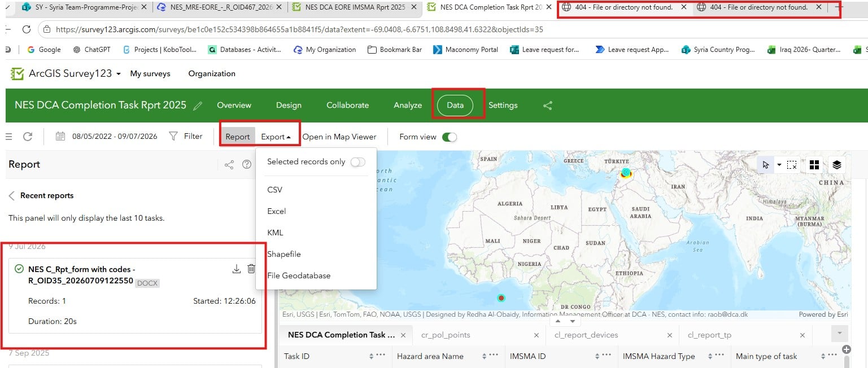The image size is (868, 368).
Task: Click the browser address bar URL
Action: point(300,29)
